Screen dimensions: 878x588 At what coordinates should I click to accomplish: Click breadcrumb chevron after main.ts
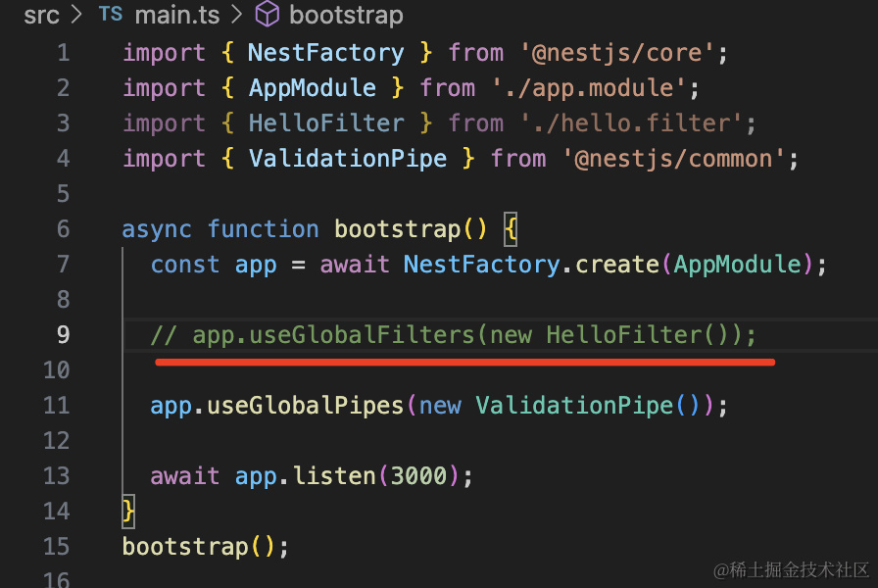tap(236, 16)
